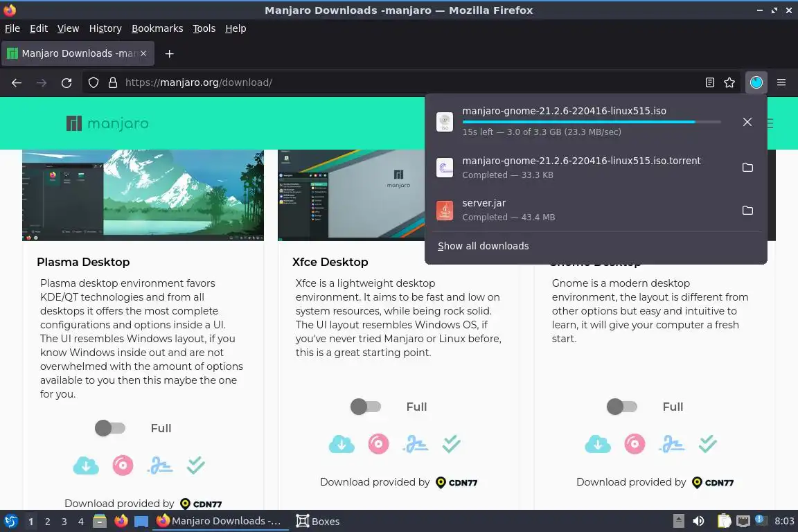798x532 pixels.
Task: Click the iso download progress bar
Action: [x=592, y=122]
